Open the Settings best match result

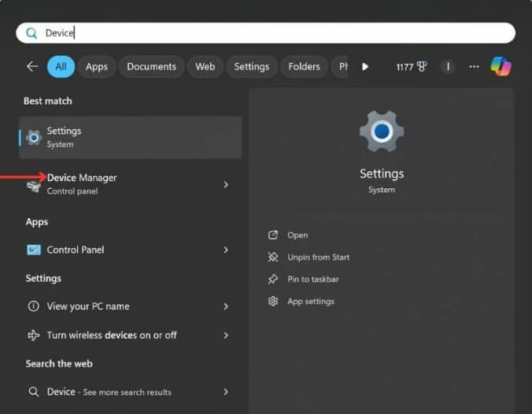point(131,138)
